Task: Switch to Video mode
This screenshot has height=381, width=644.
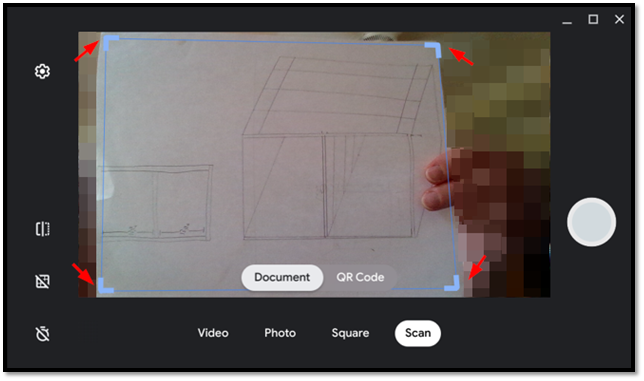Action: (x=213, y=333)
